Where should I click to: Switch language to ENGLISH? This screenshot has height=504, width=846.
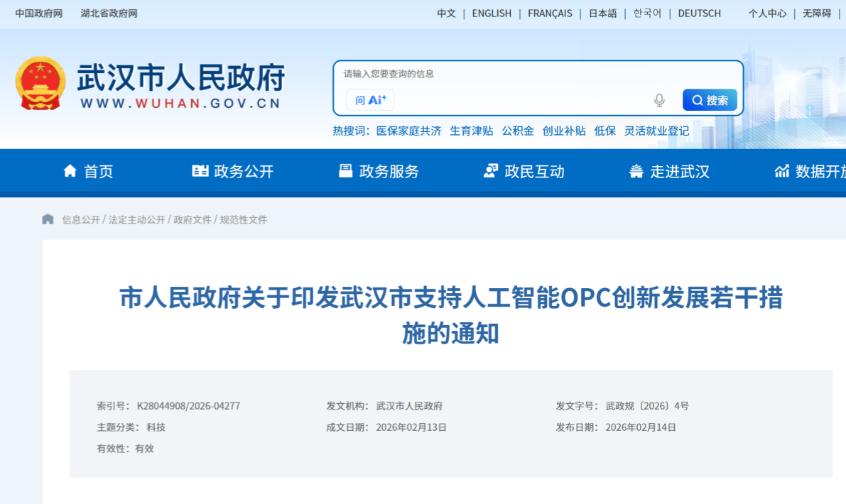[x=492, y=13]
